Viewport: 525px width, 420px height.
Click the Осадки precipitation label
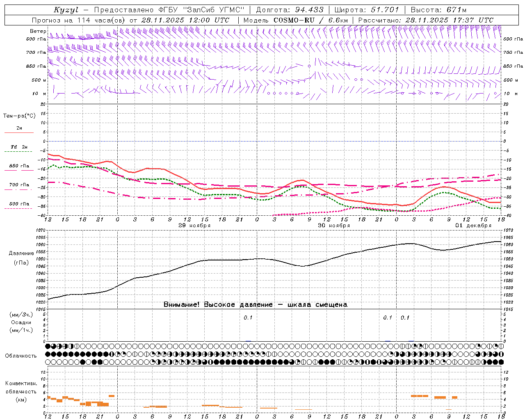point(21,322)
